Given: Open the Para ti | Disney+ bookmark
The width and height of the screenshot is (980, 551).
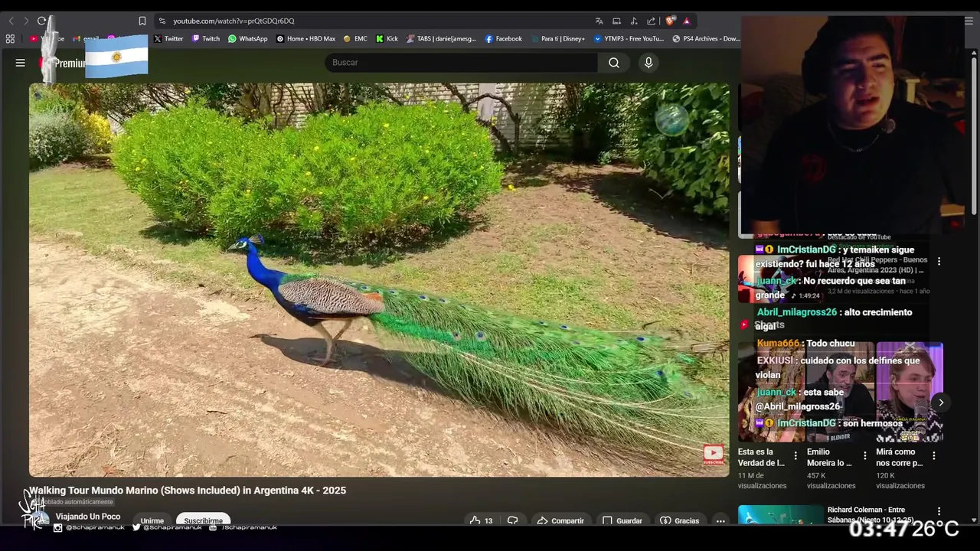Looking at the screenshot, I should (x=557, y=38).
